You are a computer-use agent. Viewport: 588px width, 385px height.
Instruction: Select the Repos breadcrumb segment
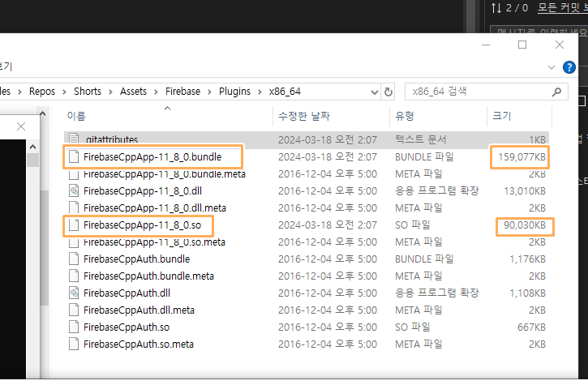point(42,92)
